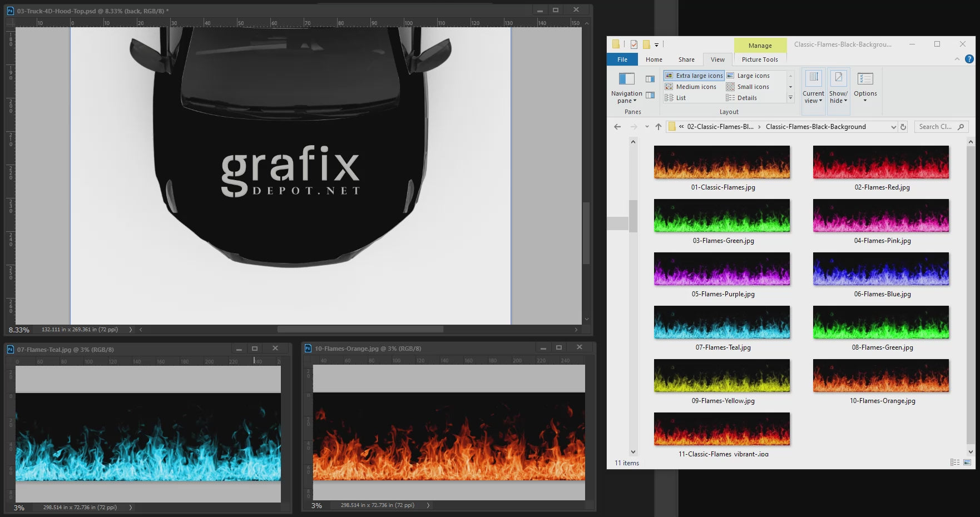
Task: Open status info arrow in hood document
Action: (x=131, y=330)
